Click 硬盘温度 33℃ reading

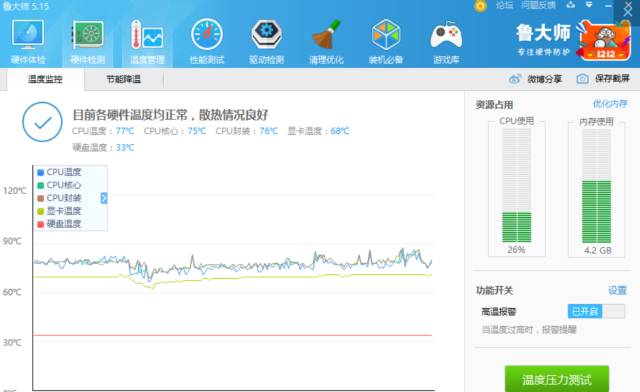(103, 147)
